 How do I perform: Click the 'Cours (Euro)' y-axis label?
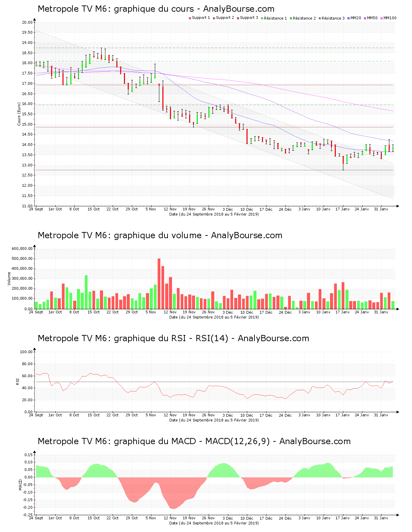click(19, 114)
